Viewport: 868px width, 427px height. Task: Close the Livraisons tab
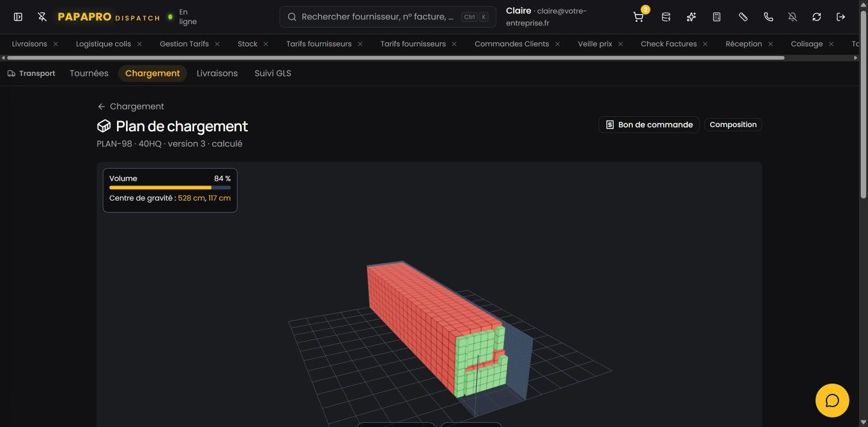pos(56,44)
